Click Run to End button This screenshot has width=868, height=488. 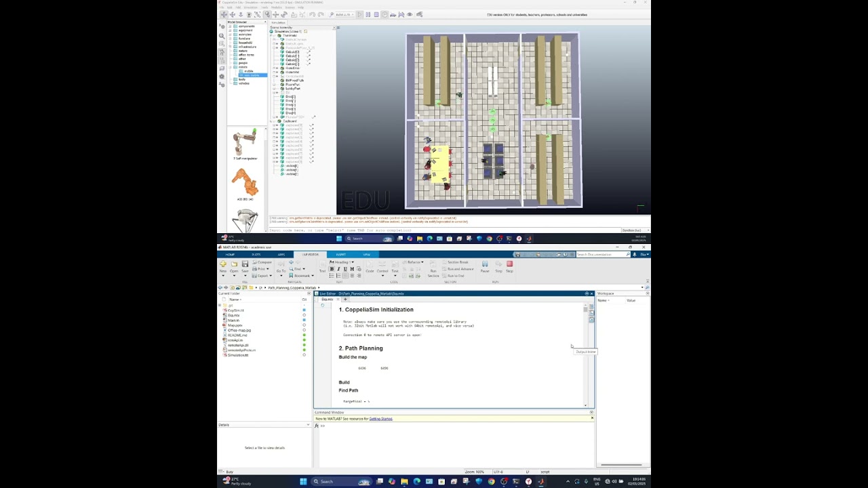click(x=453, y=276)
